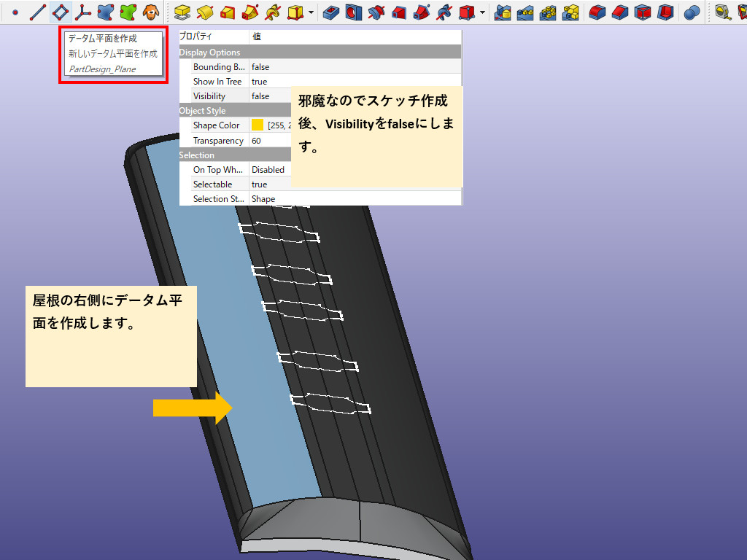The width and height of the screenshot is (747, 560).
Task: Open the subtractive primitive dropdown arrow
Action: (x=482, y=12)
